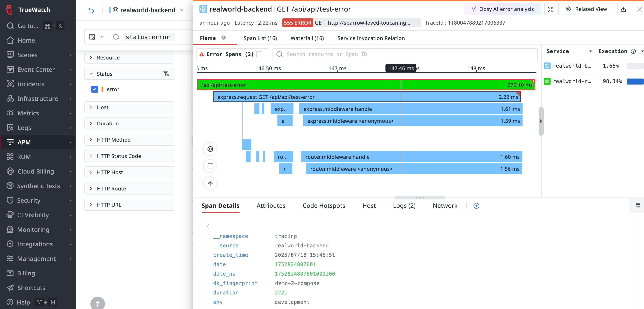The height and width of the screenshot is (309, 644).
Task: Switch to the Waterfall (16) tab
Action: (307, 38)
